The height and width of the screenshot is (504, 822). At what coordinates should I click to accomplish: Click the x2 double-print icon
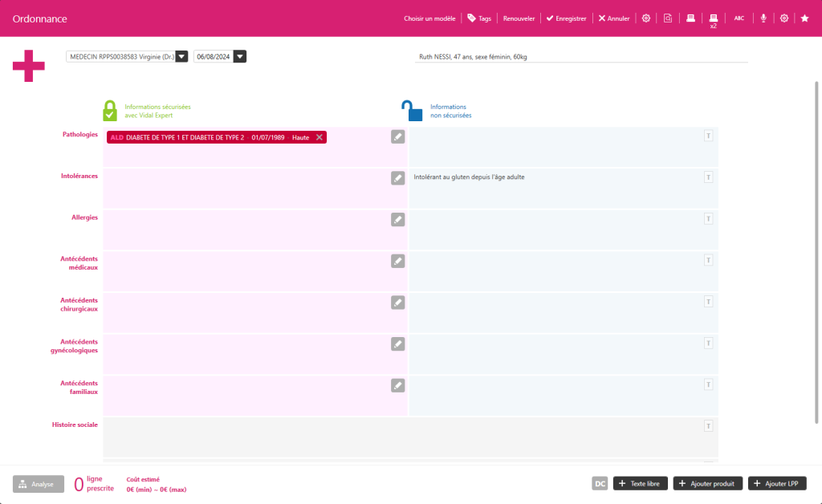point(713,18)
